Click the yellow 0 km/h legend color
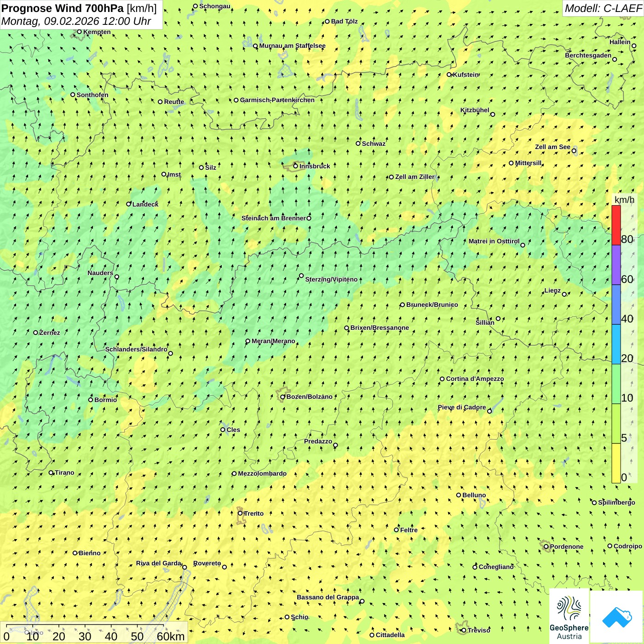The image size is (644, 644). (616, 463)
